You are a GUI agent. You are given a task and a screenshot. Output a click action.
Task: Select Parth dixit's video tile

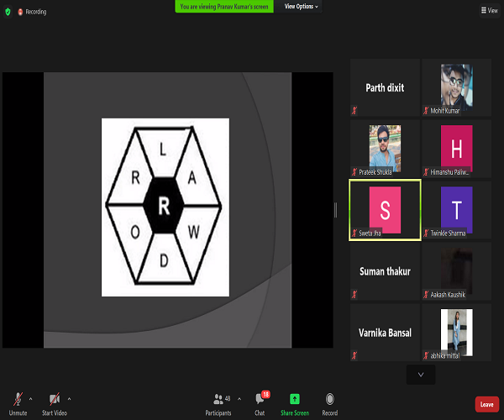pos(385,87)
